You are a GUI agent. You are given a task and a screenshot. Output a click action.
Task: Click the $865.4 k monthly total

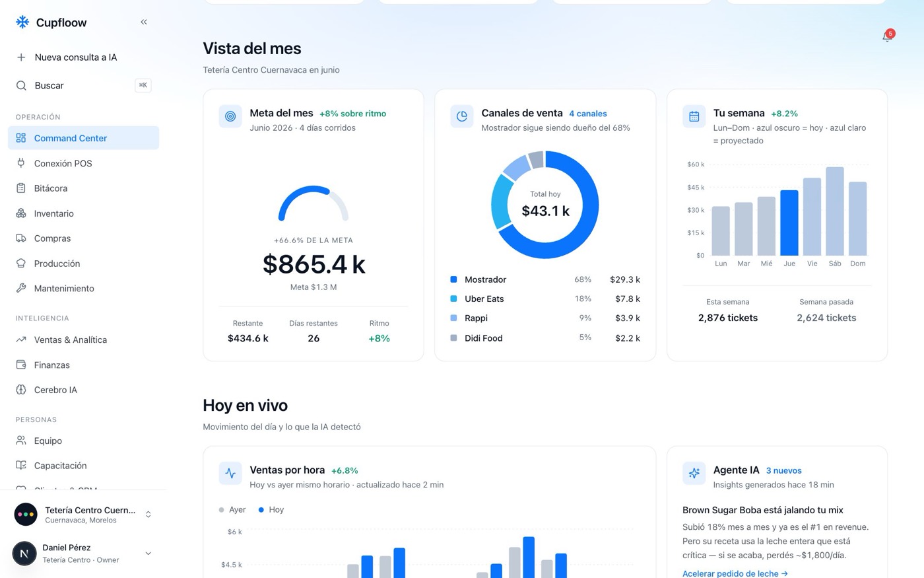pos(313,264)
